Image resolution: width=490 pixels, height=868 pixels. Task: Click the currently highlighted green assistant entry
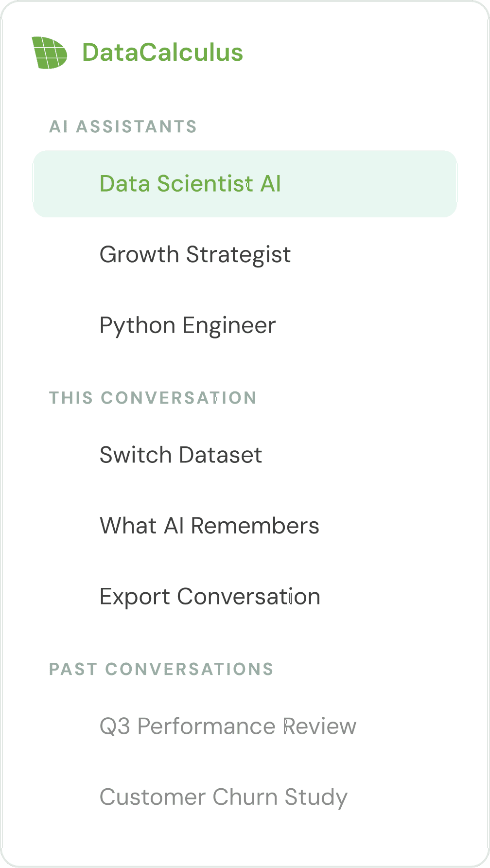pos(245,184)
